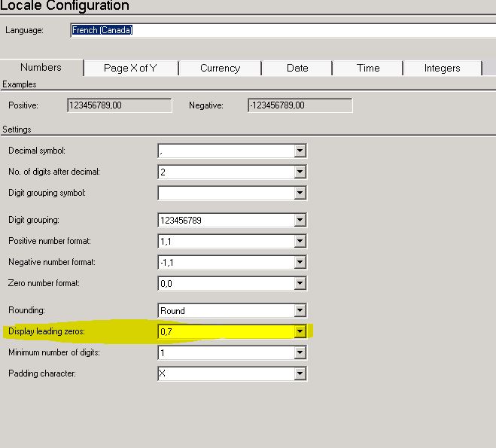Expand the Digit grouping dropdown arrow

click(300, 220)
